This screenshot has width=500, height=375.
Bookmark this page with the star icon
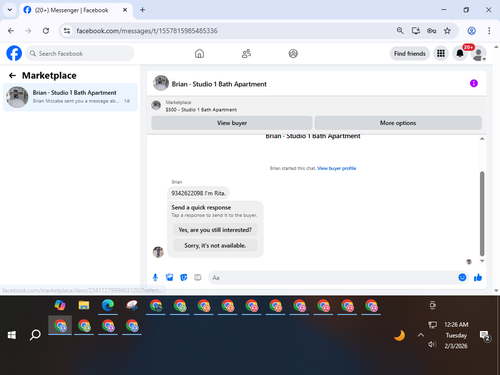(447, 31)
